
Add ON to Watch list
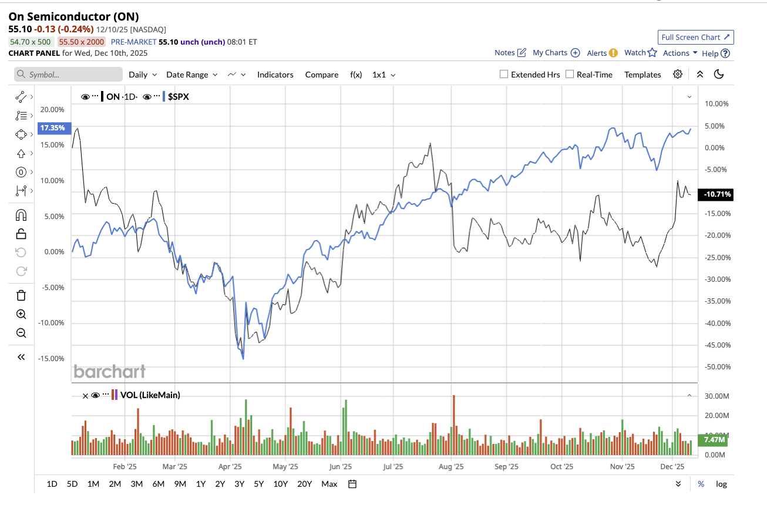[x=640, y=53]
